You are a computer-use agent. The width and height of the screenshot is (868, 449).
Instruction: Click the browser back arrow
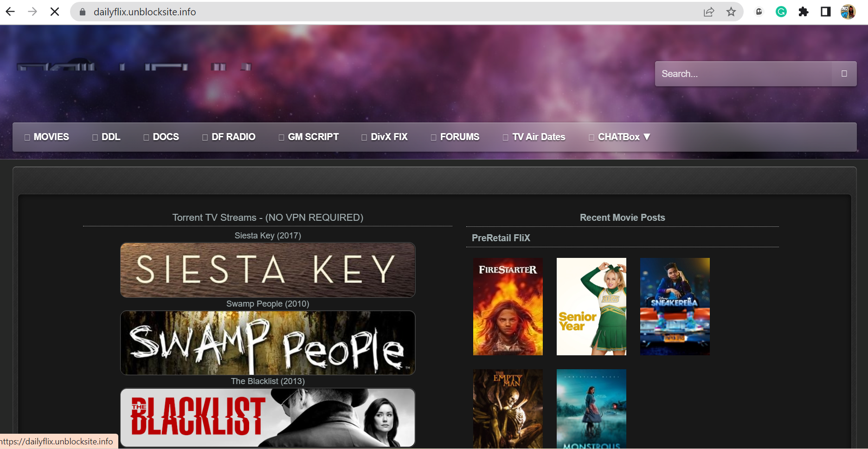coord(10,12)
